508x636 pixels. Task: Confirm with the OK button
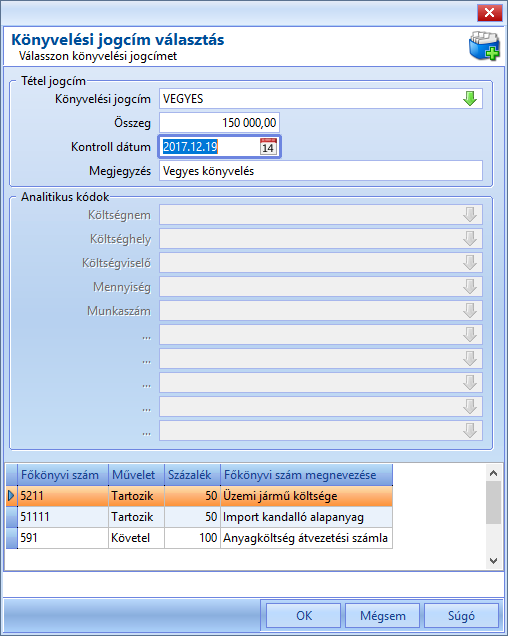tap(303, 616)
